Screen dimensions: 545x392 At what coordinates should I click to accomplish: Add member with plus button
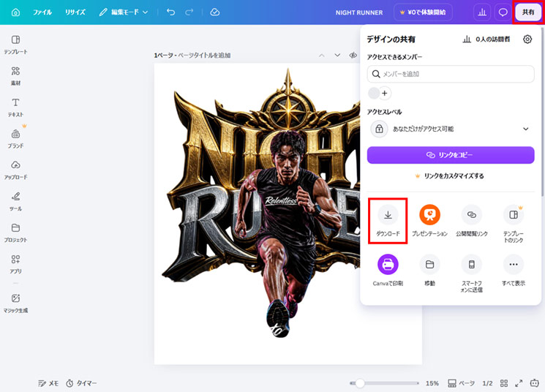[384, 93]
